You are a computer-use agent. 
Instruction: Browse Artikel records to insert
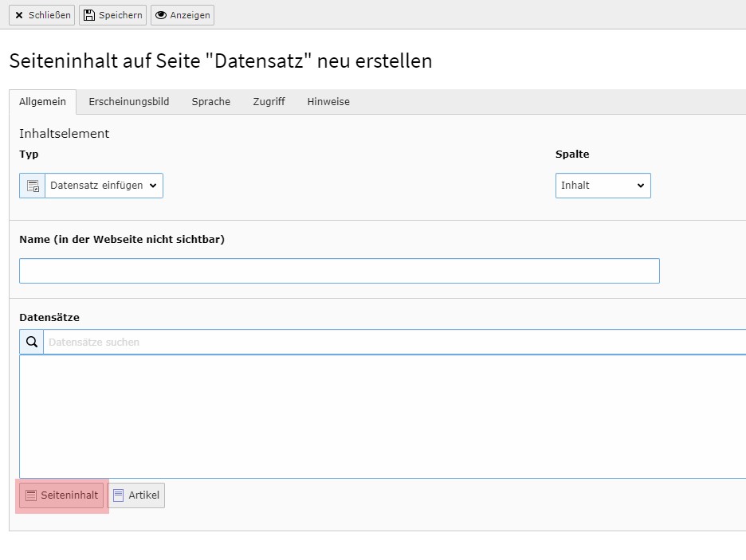[136, 495]
